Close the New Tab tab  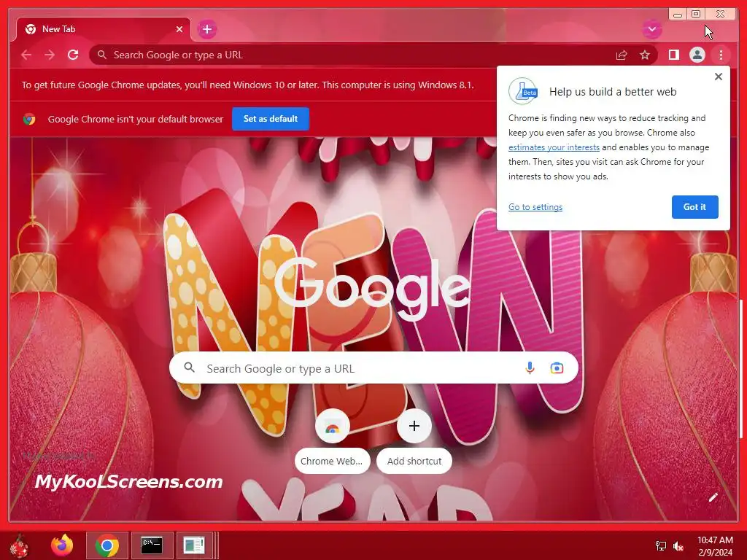(x=179, y=29)
